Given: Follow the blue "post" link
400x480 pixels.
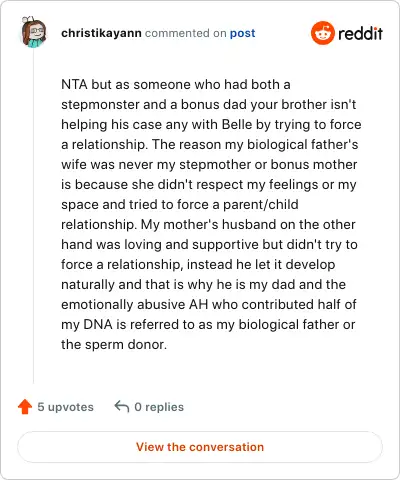Looking at the screenshot, I should tap(243, 33).
